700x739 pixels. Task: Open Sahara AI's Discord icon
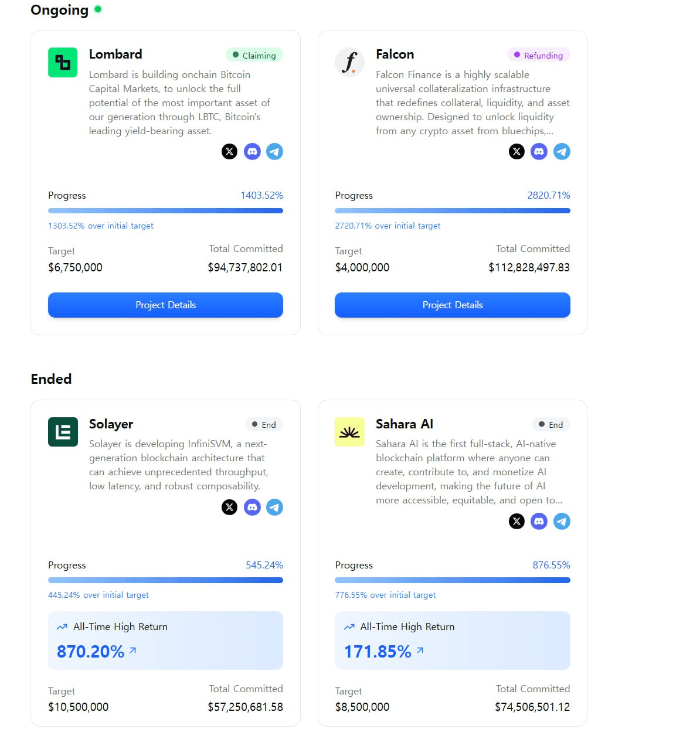(539, 521)
